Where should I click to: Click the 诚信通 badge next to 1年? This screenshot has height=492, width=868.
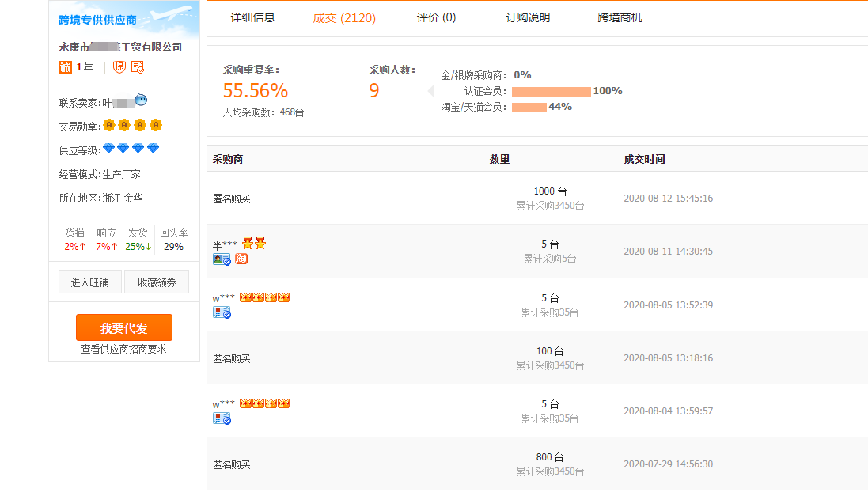(65, 66)
